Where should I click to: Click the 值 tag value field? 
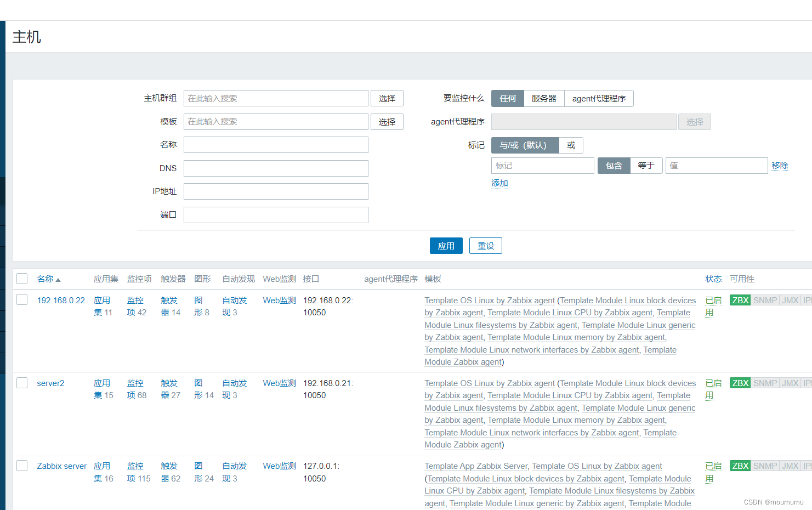point(717,165)
